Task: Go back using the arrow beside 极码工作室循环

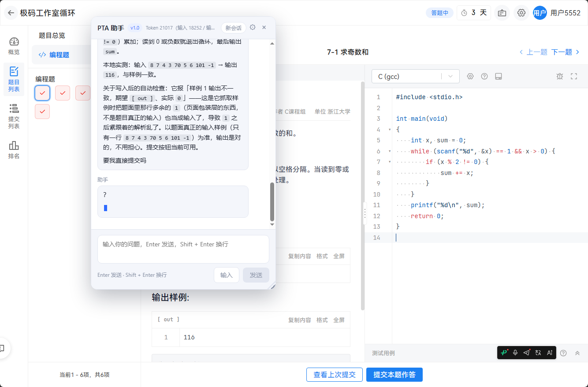Action: click(11, 13)
